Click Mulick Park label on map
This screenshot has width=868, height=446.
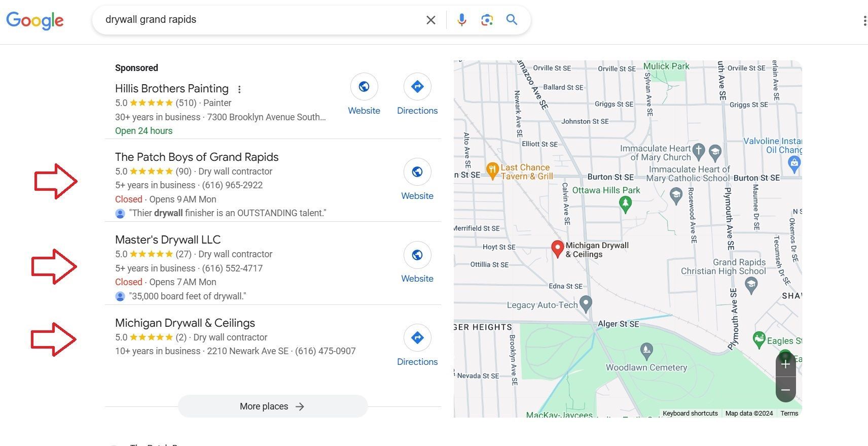666,66
